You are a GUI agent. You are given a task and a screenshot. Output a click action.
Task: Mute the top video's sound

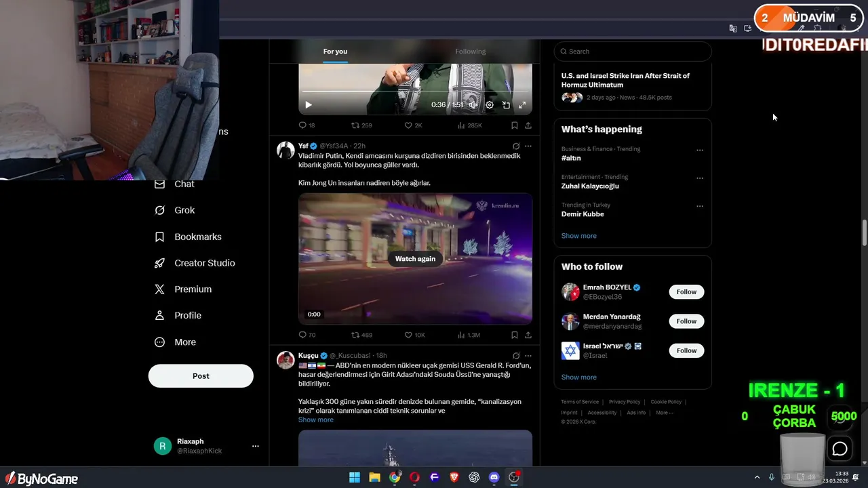pos(473,105)
